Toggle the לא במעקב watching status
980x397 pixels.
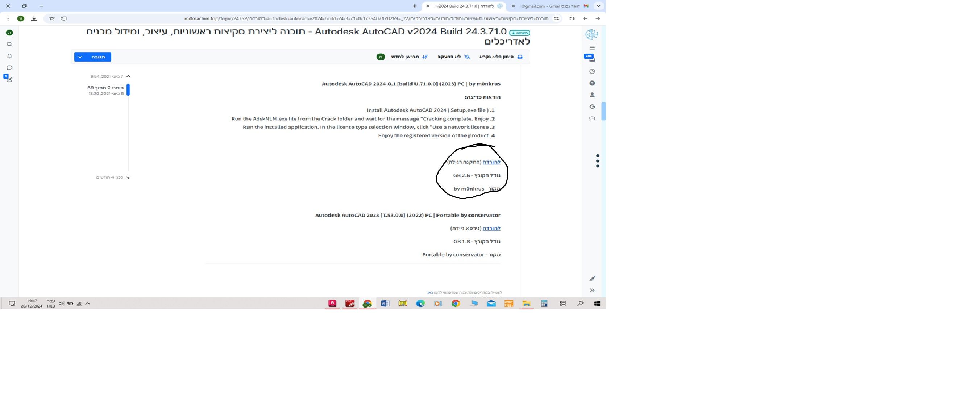(x=453, y=57)
